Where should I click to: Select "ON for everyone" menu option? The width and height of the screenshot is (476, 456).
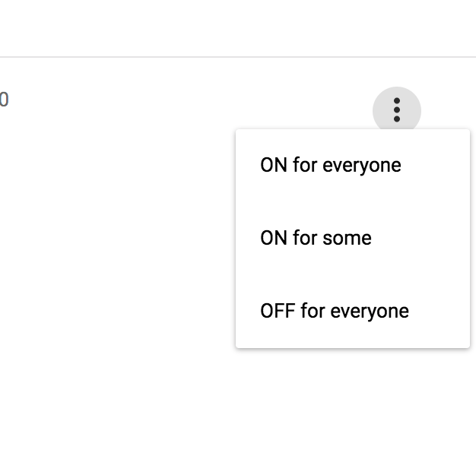(331, 165)
